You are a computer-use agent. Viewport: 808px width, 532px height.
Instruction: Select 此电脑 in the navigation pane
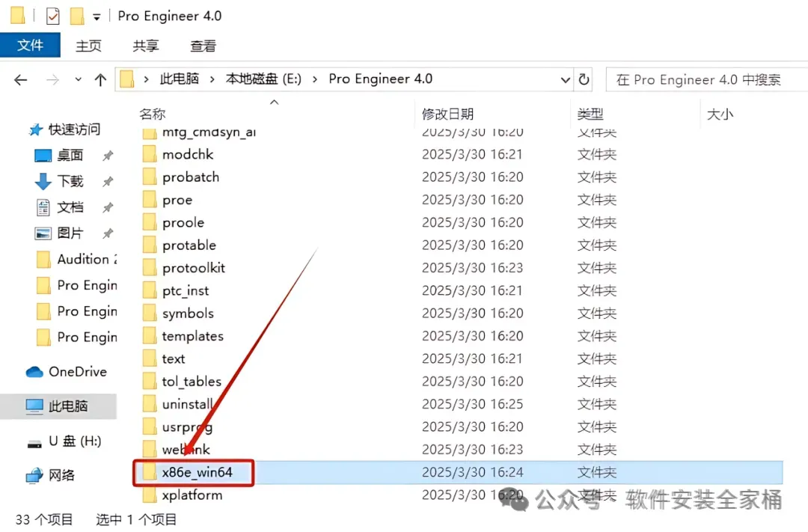[x=57, y=406]
